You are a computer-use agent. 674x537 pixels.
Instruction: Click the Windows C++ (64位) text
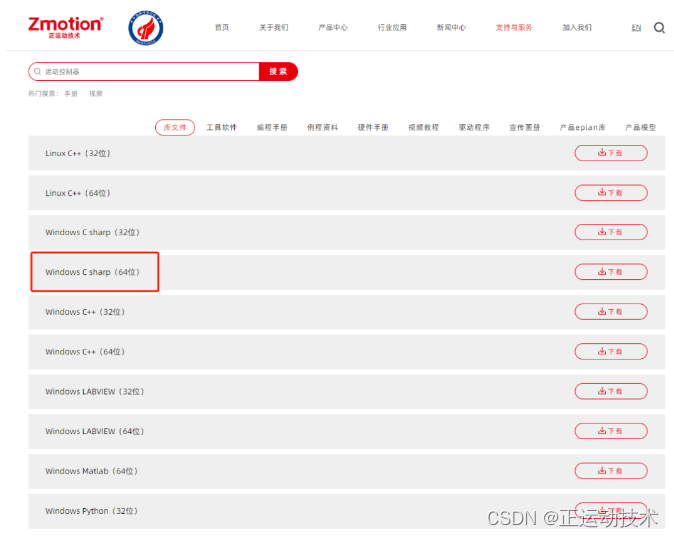tap(85, 352)
